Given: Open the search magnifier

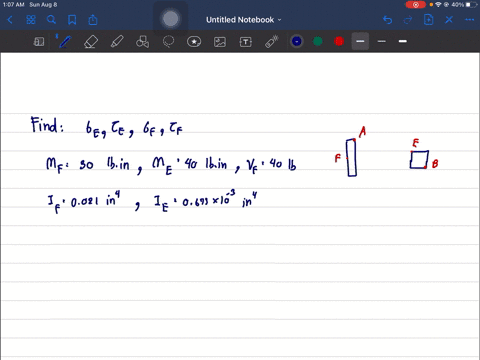Looking at the screenshot, I should (x=51, y=20).
